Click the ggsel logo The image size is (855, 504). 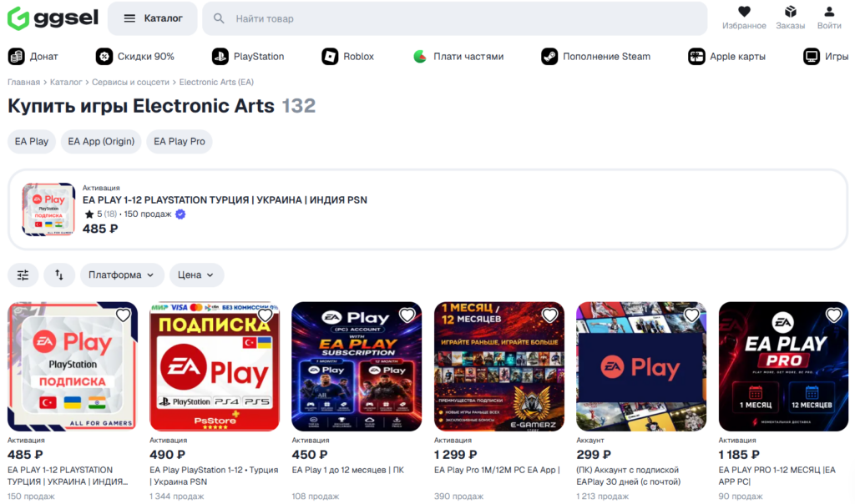(53, 18)
